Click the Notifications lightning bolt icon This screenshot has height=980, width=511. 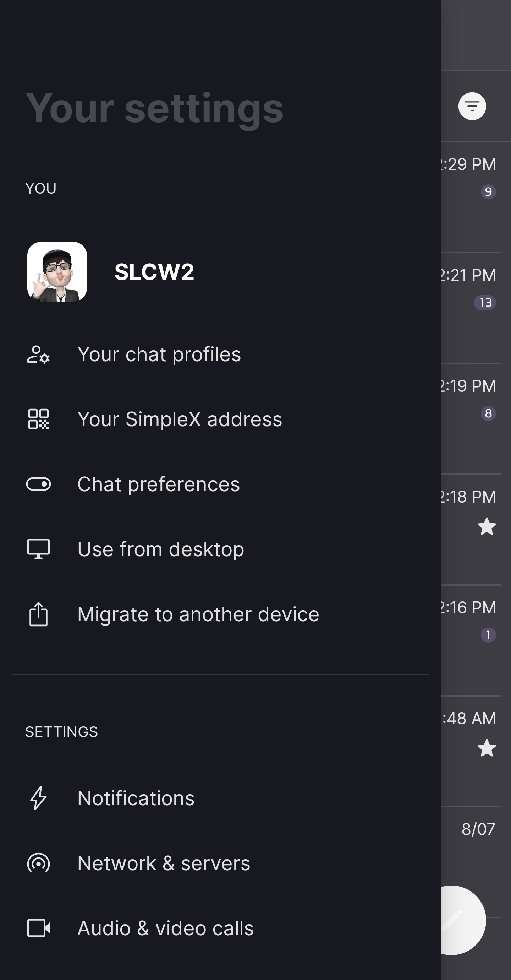38,798
